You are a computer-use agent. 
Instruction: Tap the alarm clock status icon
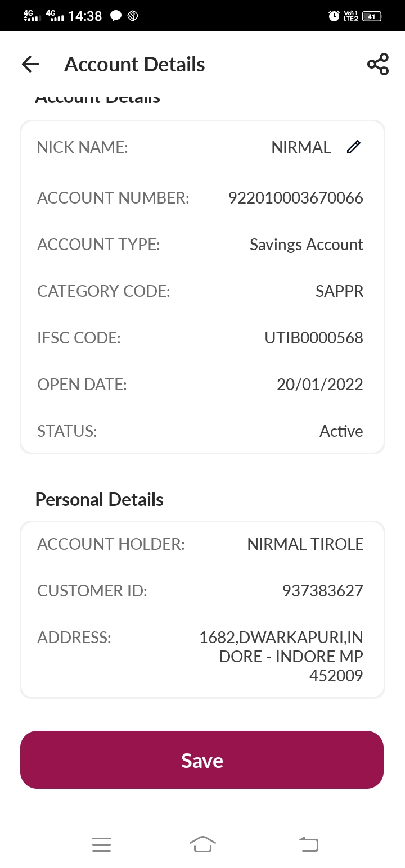point(334,16)
